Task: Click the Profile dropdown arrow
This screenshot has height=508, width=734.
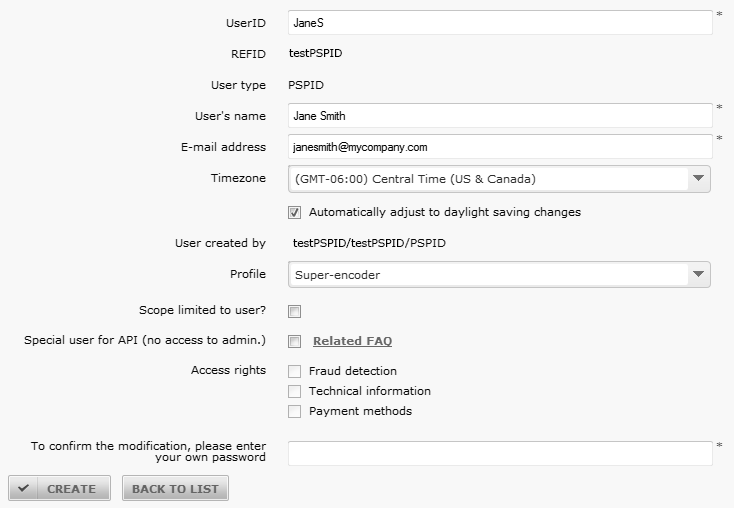Action: pyautogui.click(x=698, y=274)
